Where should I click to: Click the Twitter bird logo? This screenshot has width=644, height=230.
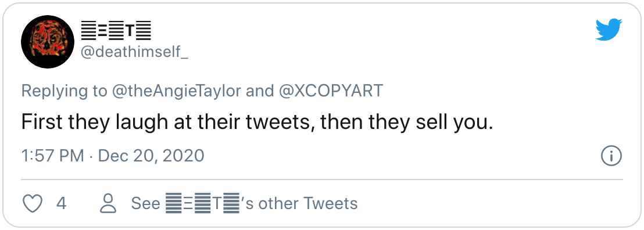609,30
